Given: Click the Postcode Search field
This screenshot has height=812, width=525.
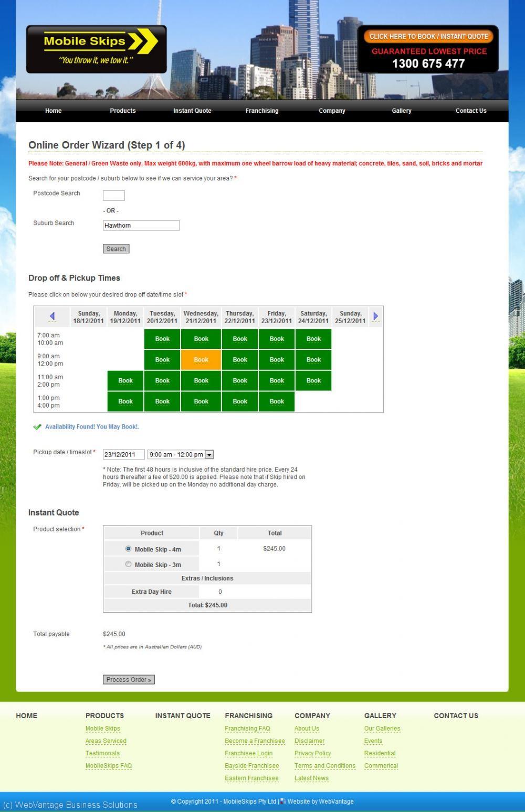Looking at the screenshot, I should click(114, 196).
